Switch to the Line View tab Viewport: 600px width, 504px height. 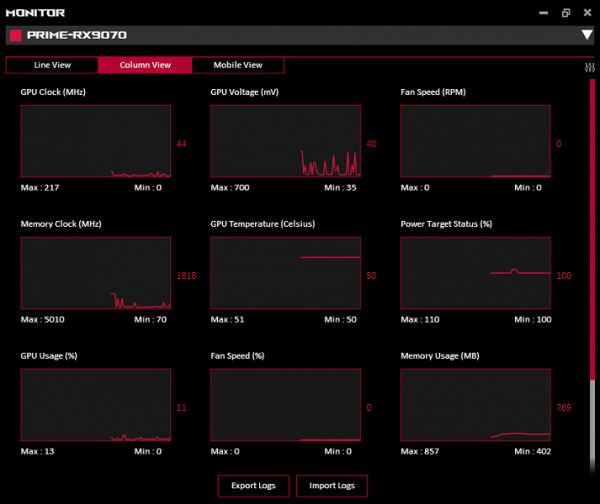tap(52, 65)
